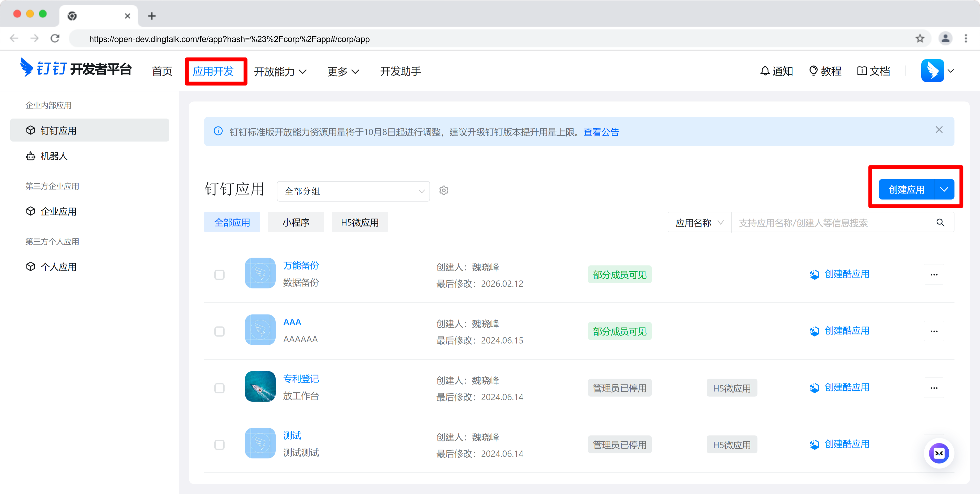Select 个人应用 in sidebar
This screenshot has width=980, height=494.
[x=89, y=267]
